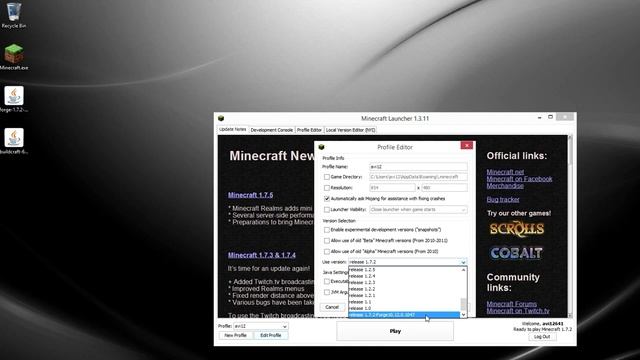Screen dimensions: 640x360
Task: Choose release 1.2.4 from version list
Action: (404, 276)
